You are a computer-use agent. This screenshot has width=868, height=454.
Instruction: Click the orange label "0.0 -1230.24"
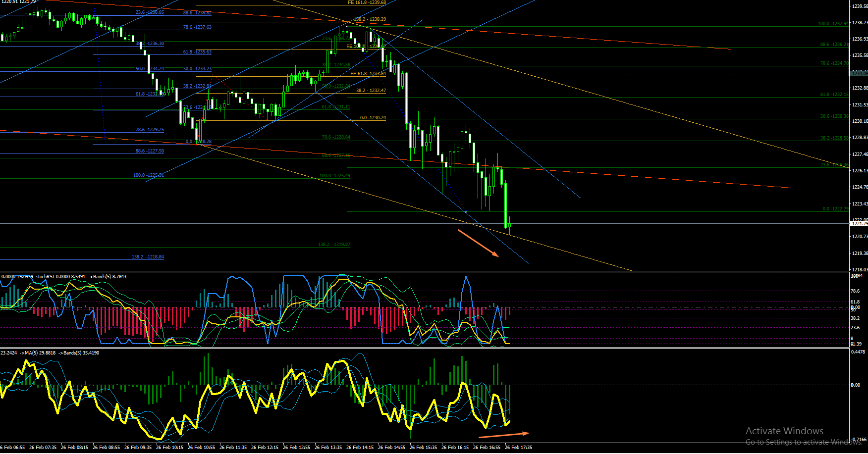[x=373, y=118]
